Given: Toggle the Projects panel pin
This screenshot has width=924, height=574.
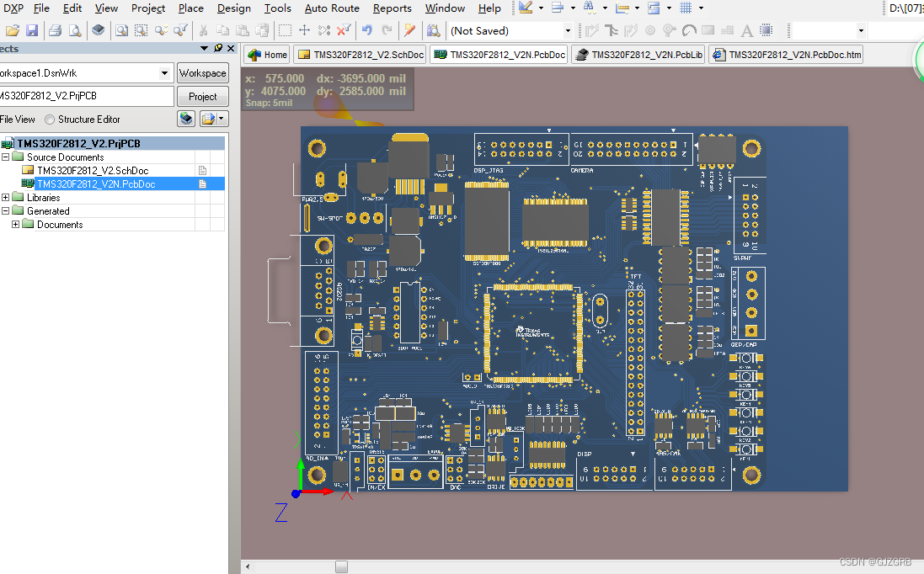Looking at the screenshot, I should point(217,47).
